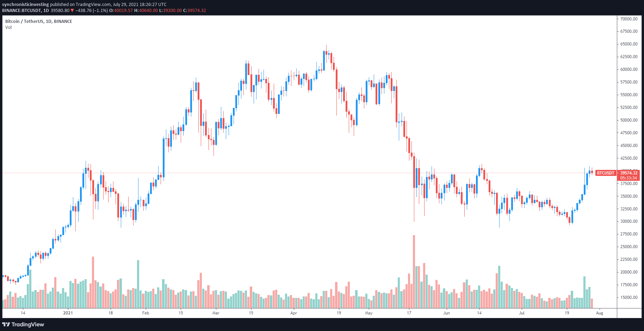Click the 30000.00 price axis label
This screenshot has height=331, width=644.
629,221
